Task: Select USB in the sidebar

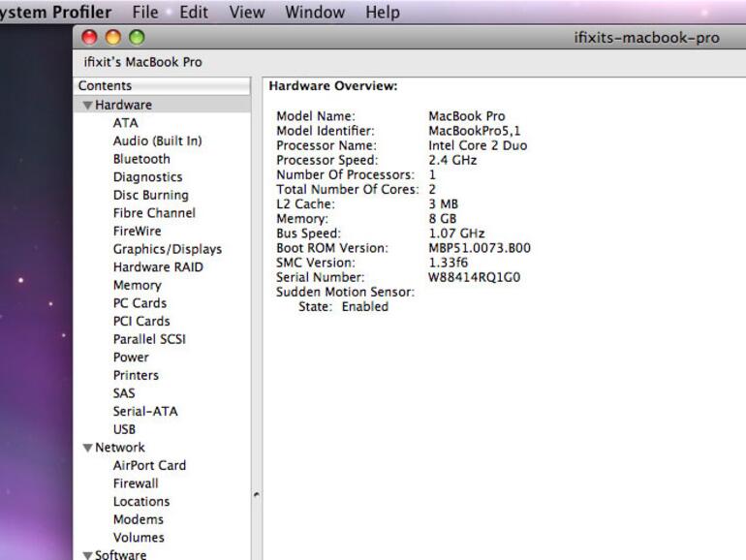Action: point(124,429)
